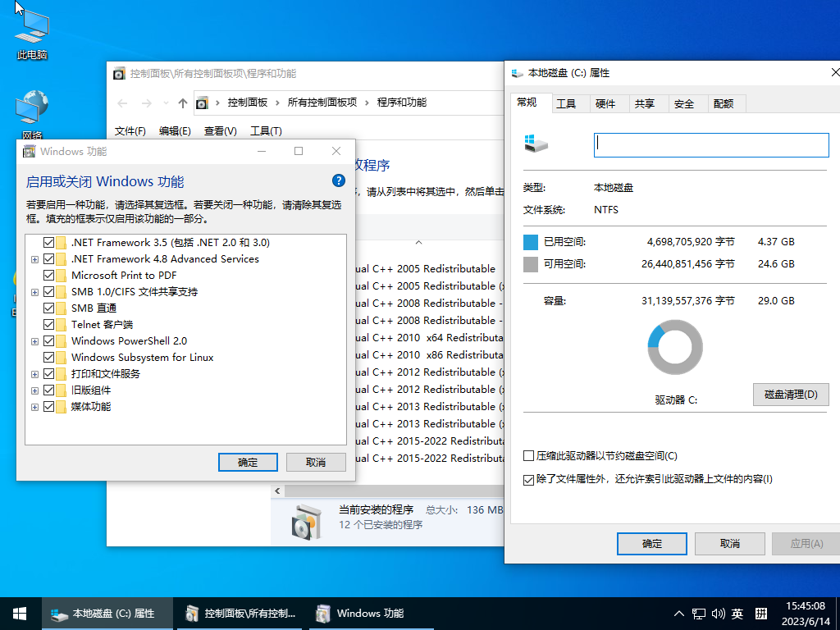Open the 编辑(E) menu

point(176,130)
